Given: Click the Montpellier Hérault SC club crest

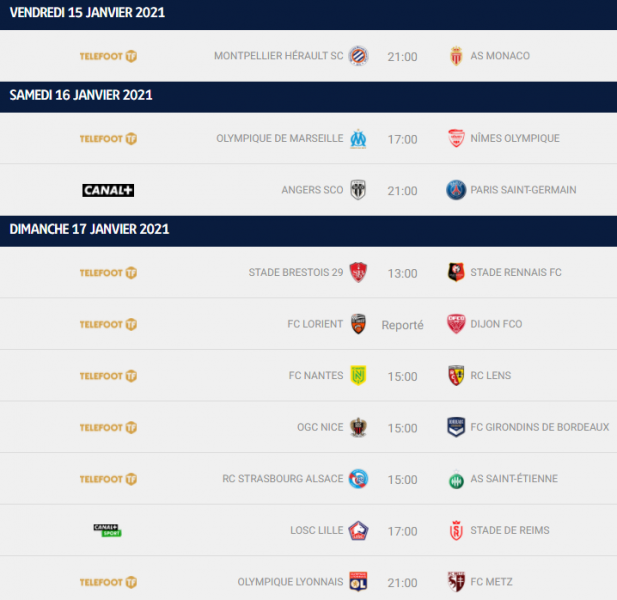Looking at the screenshot, I should pos(358,56).
